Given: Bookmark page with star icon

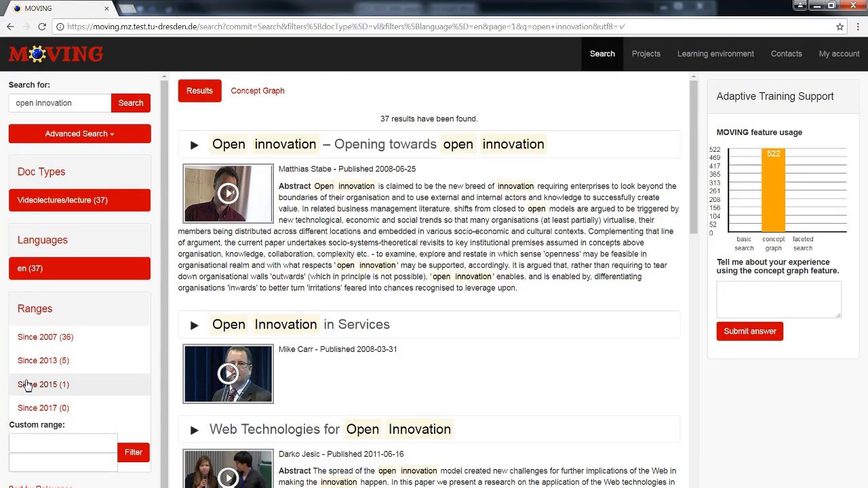Looking at the screenshot, I should coord(840,26).
